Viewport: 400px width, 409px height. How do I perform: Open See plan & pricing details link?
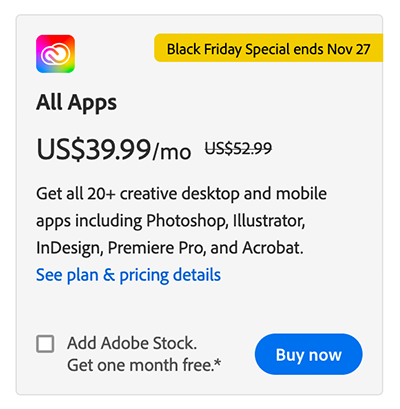128,275
